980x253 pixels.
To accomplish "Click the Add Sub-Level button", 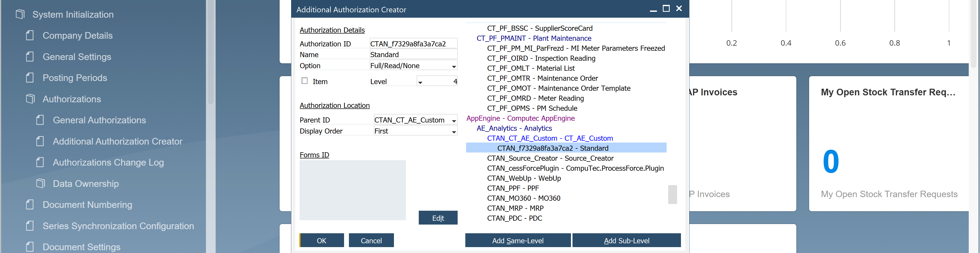I will pyautogui.click(x=626, y=240).
